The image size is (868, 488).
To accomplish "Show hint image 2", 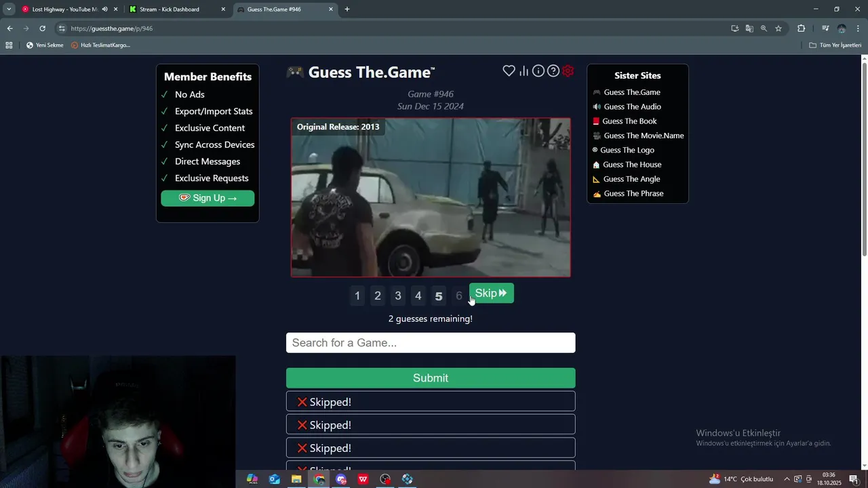I will [x=378, y=296].
